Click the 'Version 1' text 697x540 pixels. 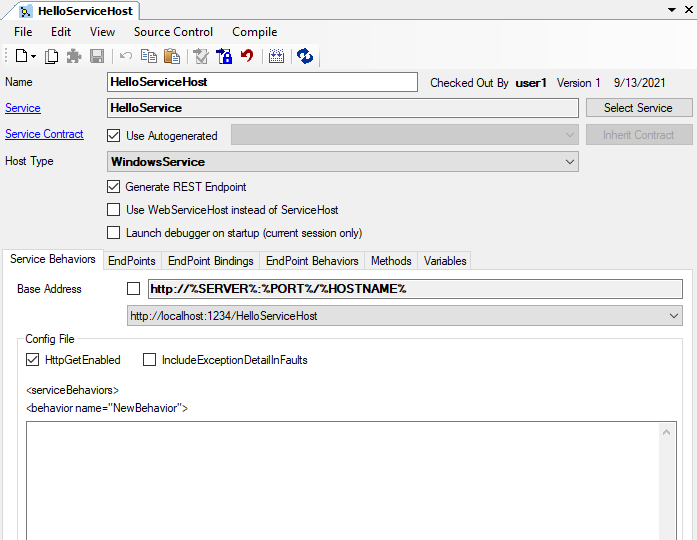tap(578, 83)
